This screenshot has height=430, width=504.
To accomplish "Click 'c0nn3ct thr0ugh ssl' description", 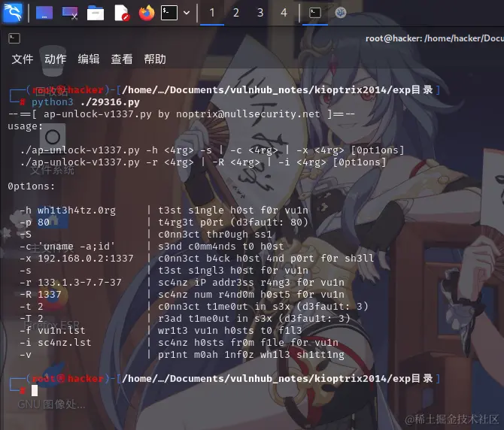I will coord(214,235).
